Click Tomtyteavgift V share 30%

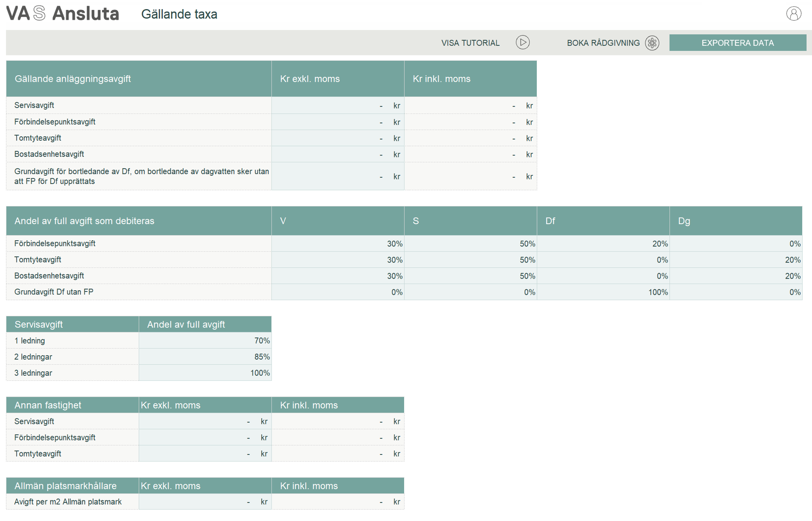pos(338,260)
